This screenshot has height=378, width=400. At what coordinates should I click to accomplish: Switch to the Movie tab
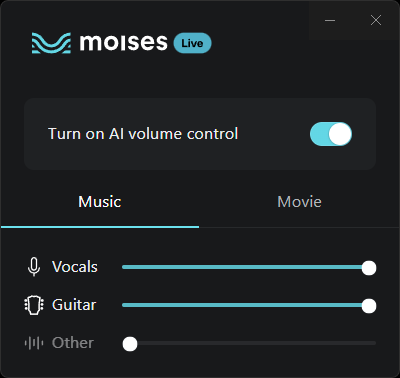pos(299,202)
